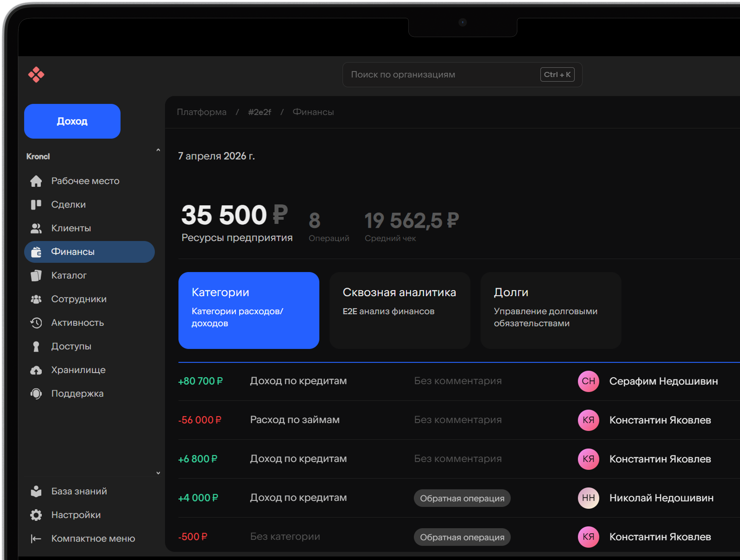
Task: Collapse the Kroncl section chevron up
Action: pos(158,150)
